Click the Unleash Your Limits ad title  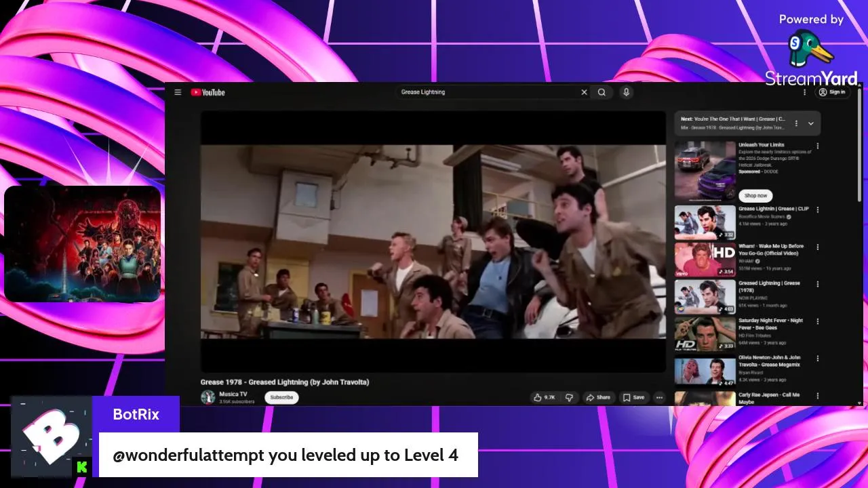pos(762,145)
